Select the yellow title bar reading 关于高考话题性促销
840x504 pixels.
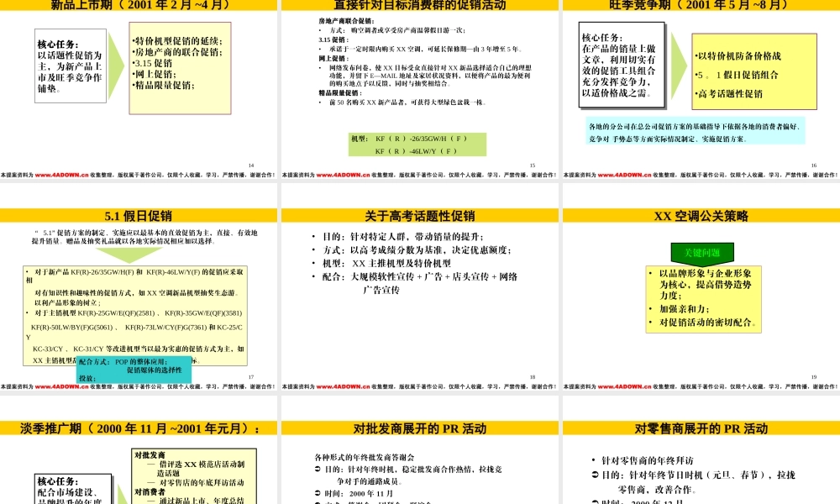point(420,216)
